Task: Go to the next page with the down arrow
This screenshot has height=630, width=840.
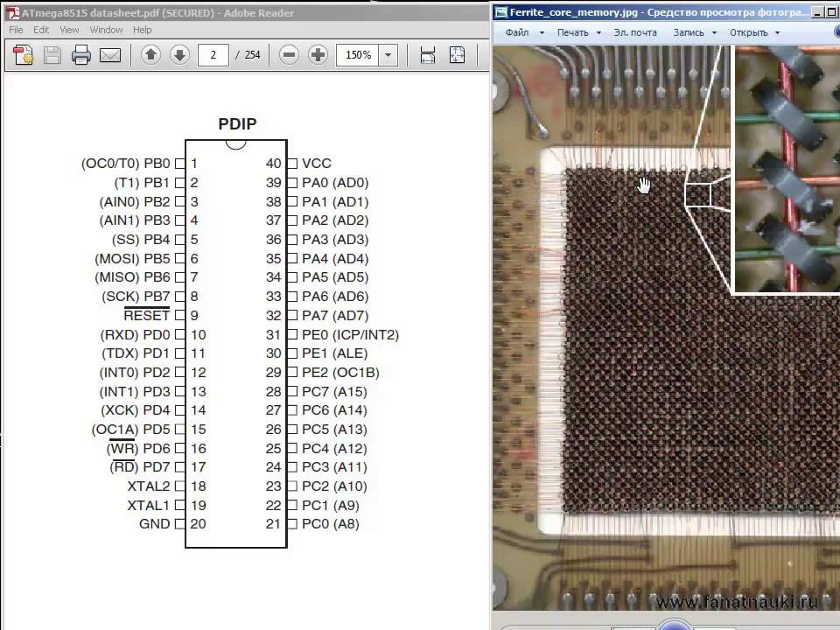Action: pos(179,54)
